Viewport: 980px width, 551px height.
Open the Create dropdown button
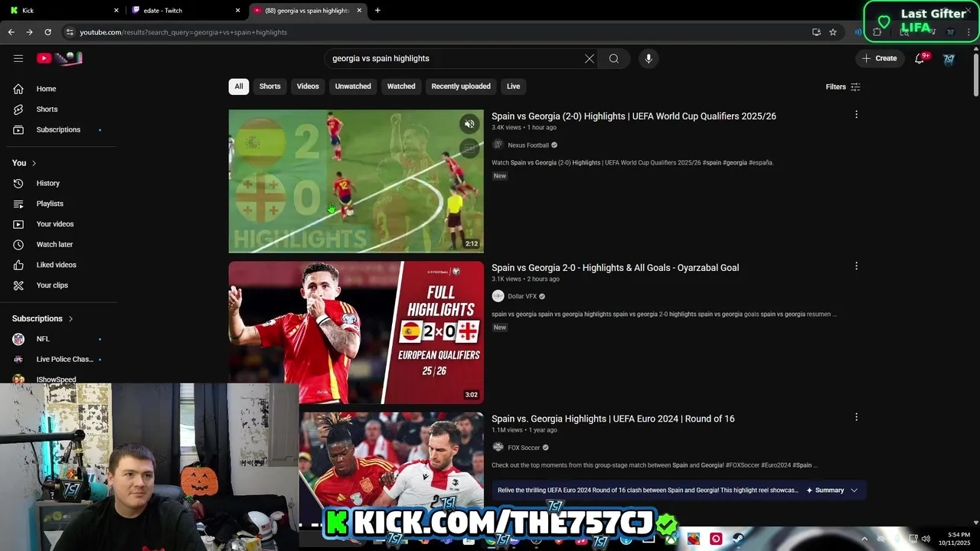pos(879,58)
